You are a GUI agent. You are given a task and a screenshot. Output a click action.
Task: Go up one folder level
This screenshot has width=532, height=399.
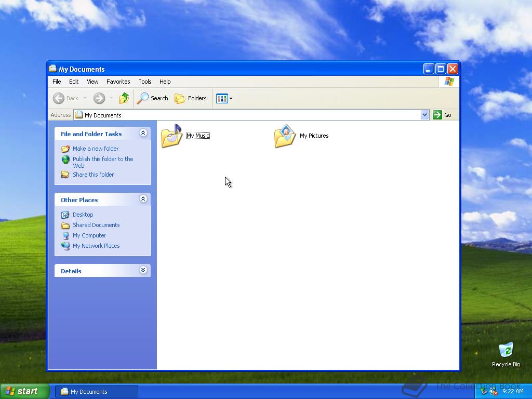(124, 98)
